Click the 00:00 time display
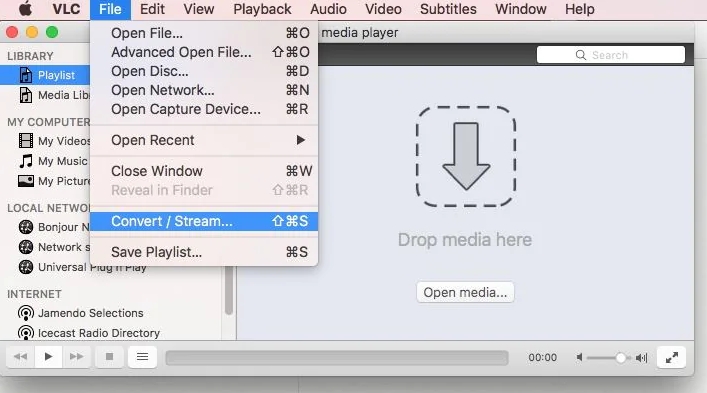Image resolution: width=707 pixels, height=393 pixels. 542,357
